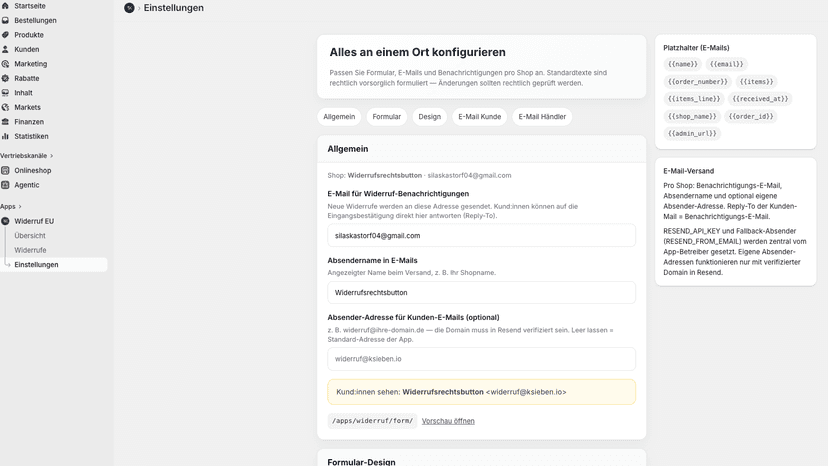
Task: Click the Bestellungen inbox icon
Action: (x=5, y=20)
